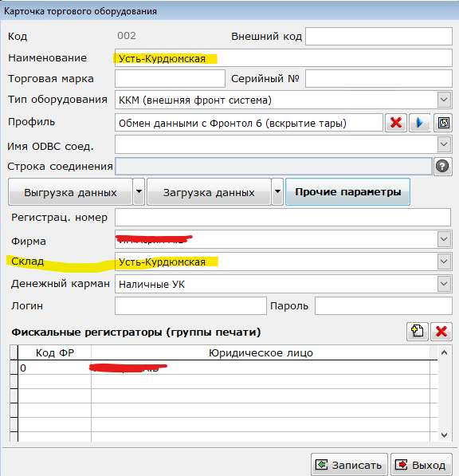
Task: Click code value 002
Action: click(x=127, y=36)
